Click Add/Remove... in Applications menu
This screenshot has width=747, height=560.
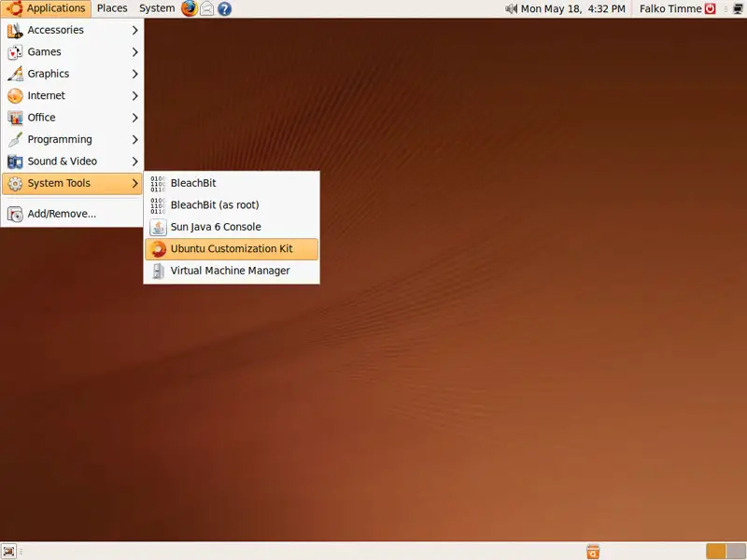(x=73, y=214)
